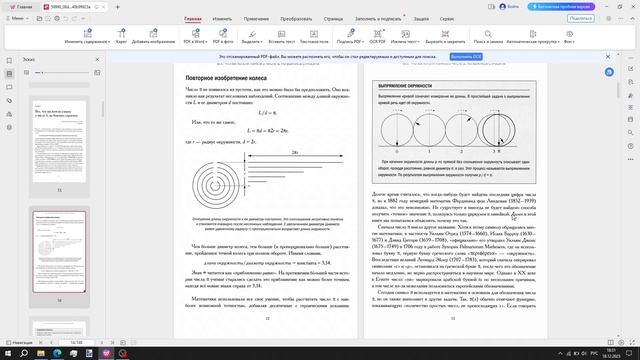
Task: Switch to the Примечание ribbon tab
Action: pos(256,19)
